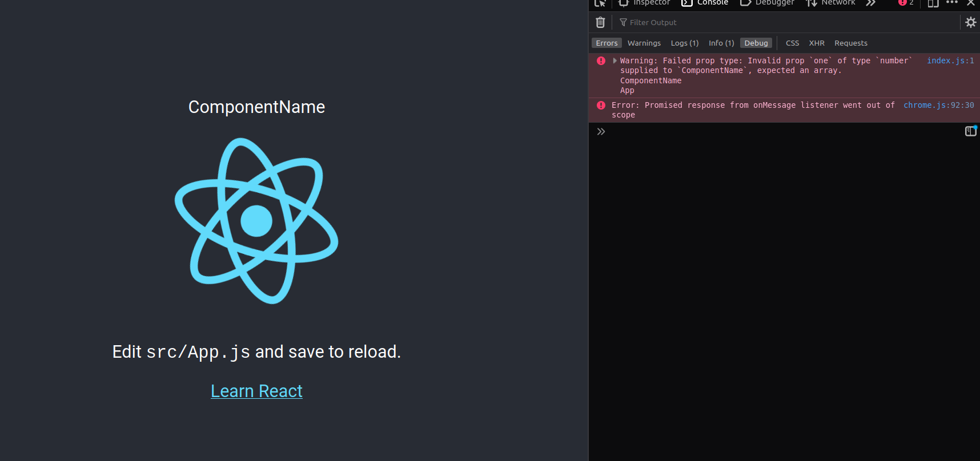Open more DevTools tabs chevron

pos(870,3)
